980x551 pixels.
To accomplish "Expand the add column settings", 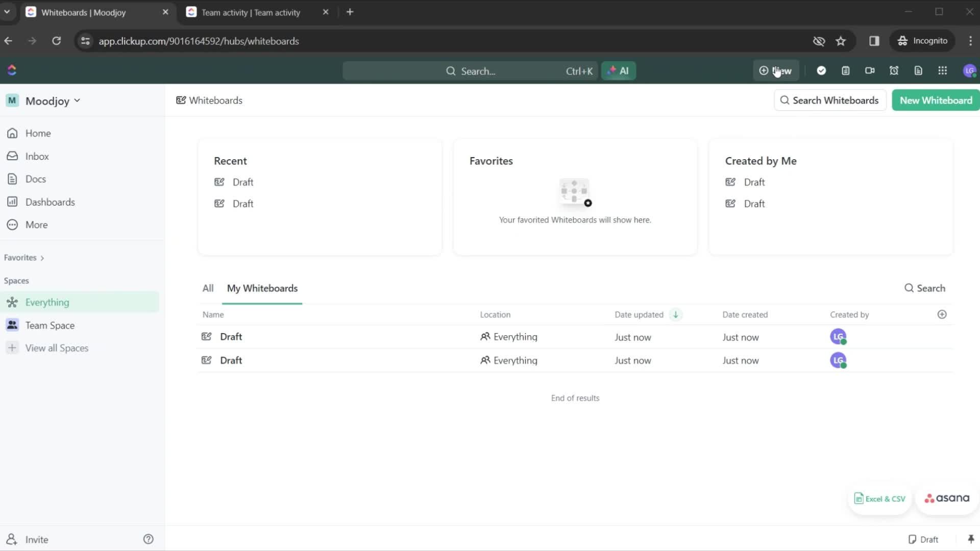I will coord(942,315).
